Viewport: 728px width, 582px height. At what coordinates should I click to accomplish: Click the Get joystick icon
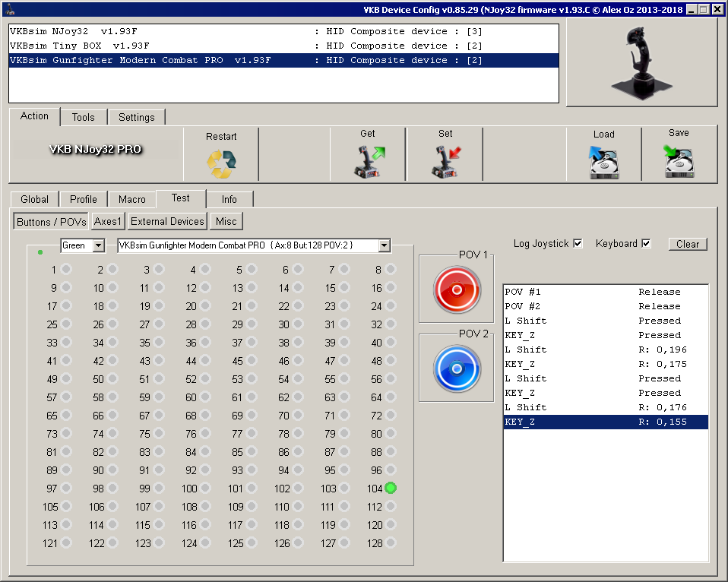(x=369, y=162)
